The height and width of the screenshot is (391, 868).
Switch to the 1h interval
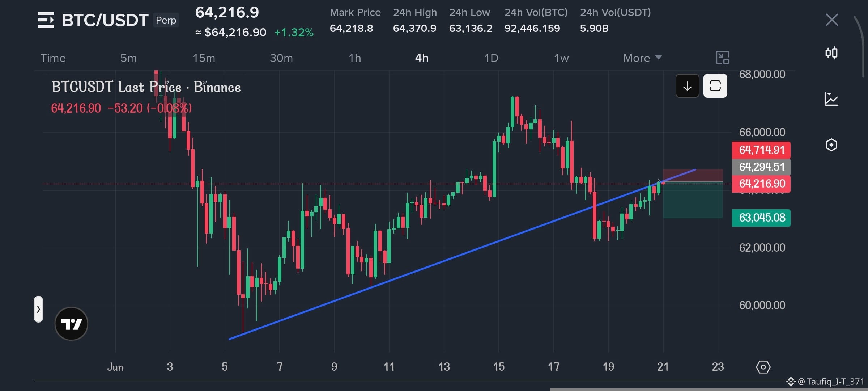(x=355, y=58)
